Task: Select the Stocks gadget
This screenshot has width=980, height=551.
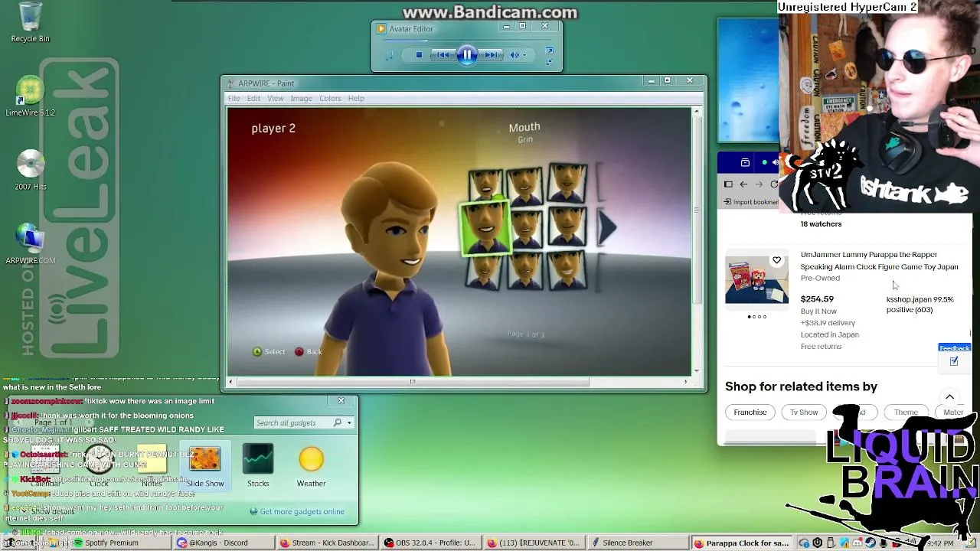Action: (258, 465)
